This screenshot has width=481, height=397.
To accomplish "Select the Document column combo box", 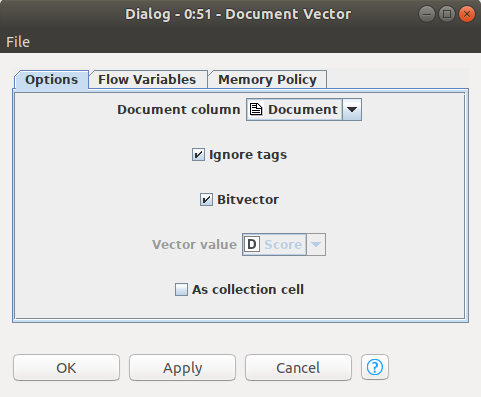I will pos(304,109).
